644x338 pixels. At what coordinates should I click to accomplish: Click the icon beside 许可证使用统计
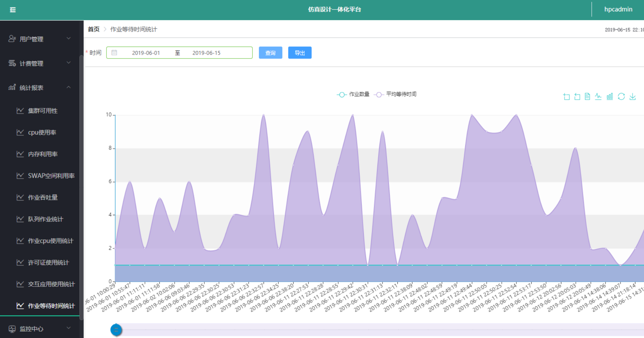click(20, 262)
